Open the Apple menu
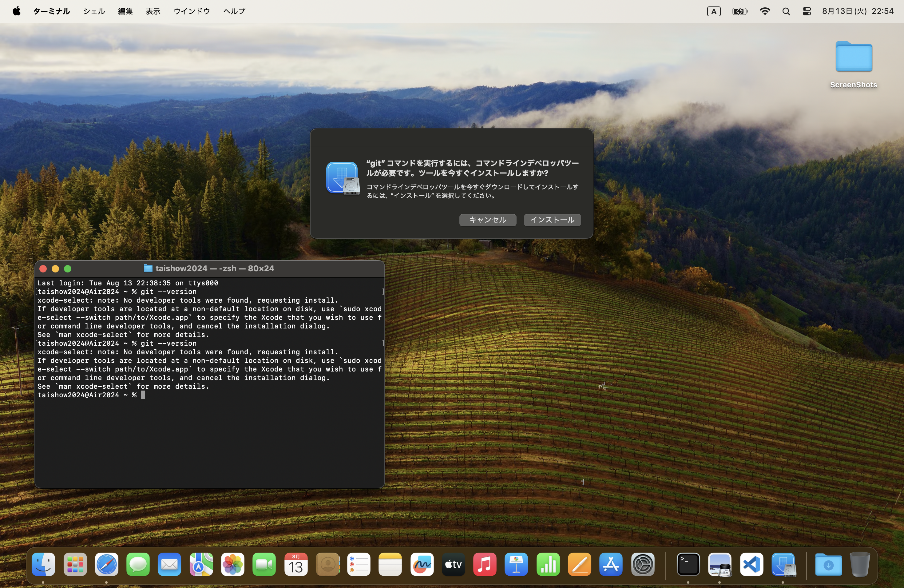 click(16, 11)
